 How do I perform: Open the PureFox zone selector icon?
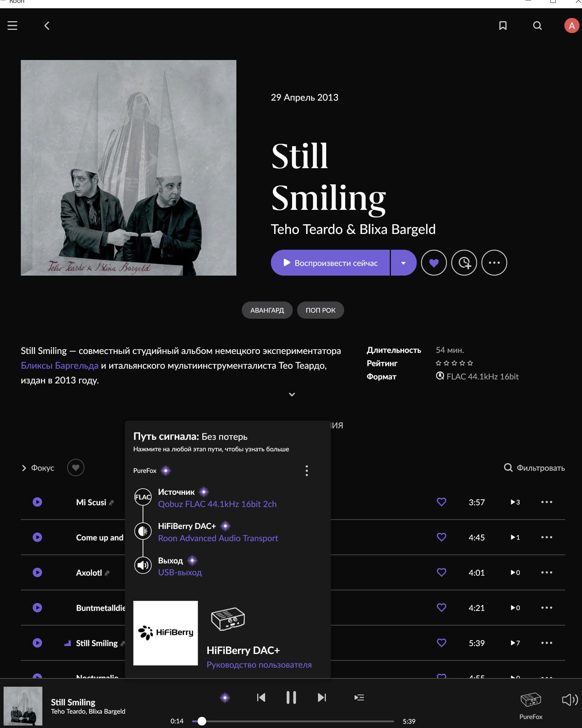tap(531, 700)
